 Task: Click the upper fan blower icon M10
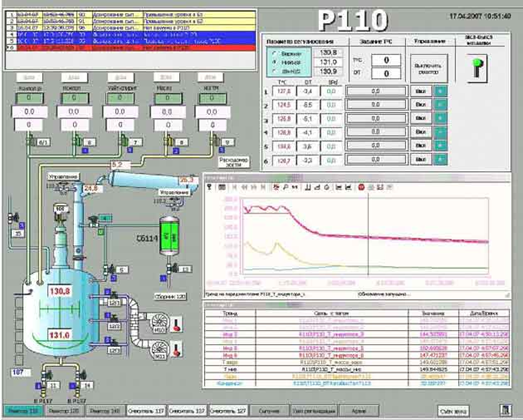(x=159, y=323)
